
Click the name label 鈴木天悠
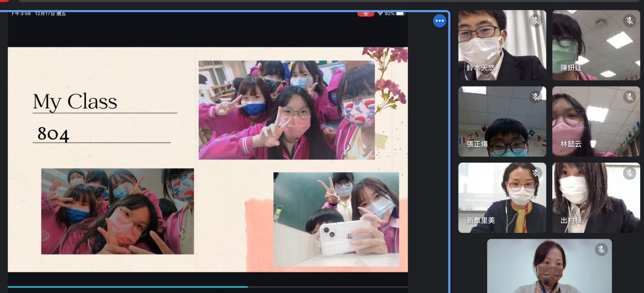pos(481,68)
